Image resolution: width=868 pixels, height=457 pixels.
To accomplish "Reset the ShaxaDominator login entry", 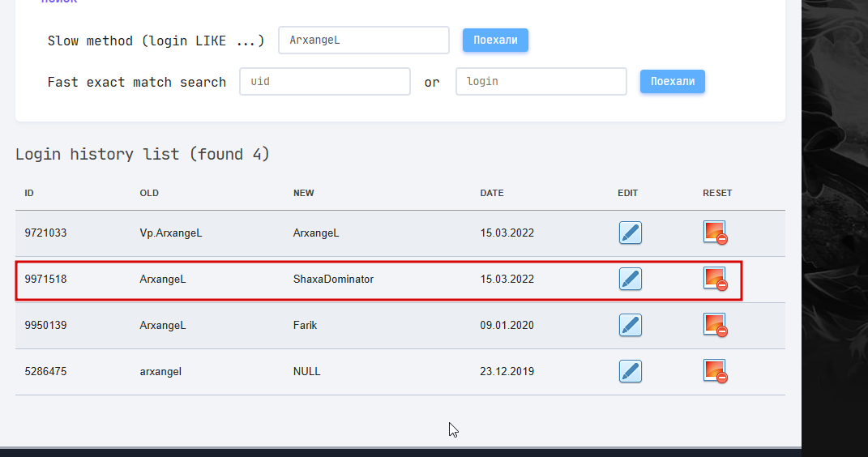I will coord(715,279).
